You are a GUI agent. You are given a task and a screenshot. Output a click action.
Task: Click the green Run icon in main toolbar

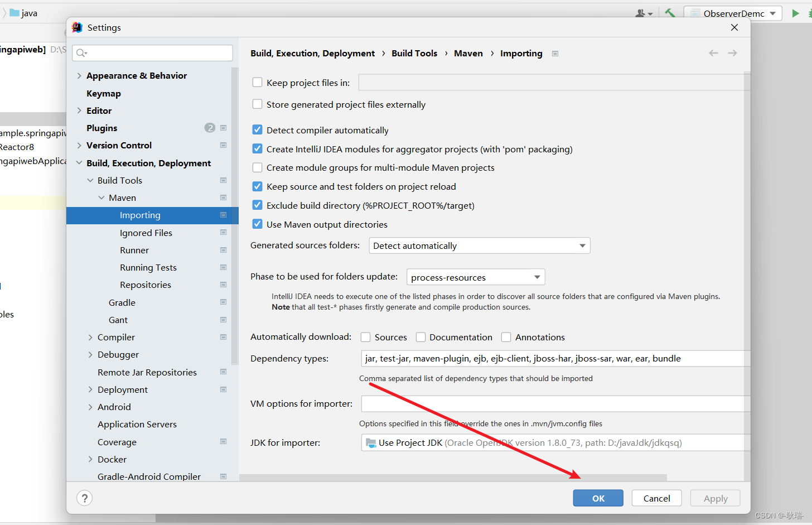[x=795, y=13]
